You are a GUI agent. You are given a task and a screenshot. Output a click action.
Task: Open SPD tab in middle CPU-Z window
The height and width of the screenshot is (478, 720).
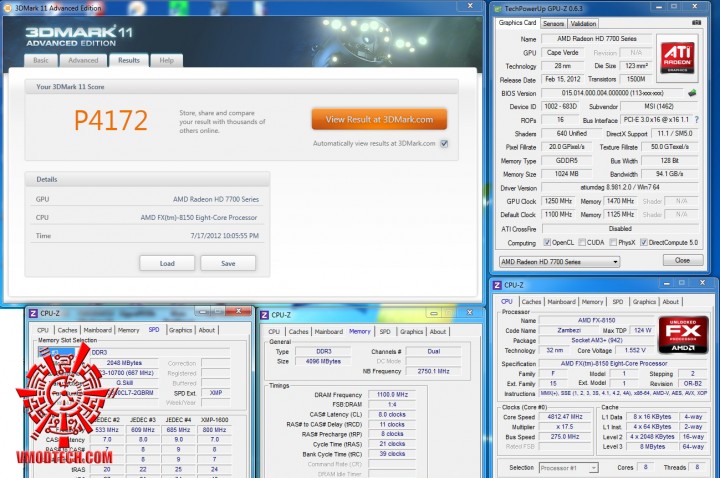click(385, 332)
